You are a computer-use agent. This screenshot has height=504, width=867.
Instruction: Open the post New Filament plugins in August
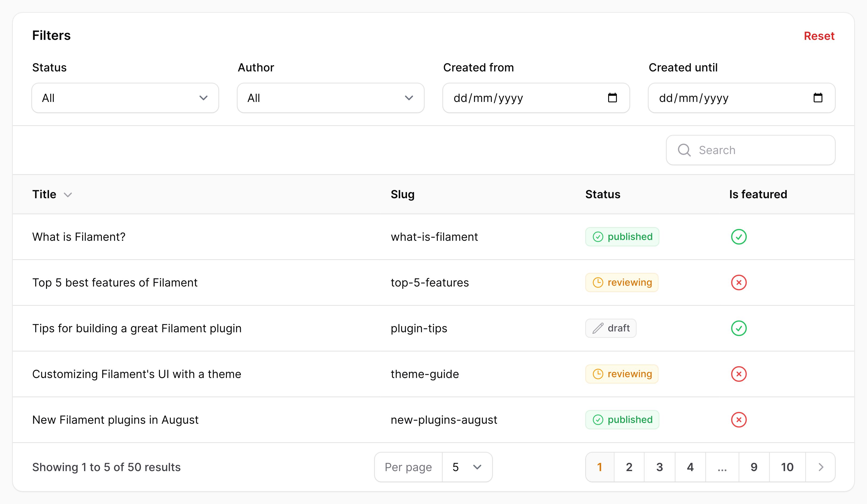[115, 420]
